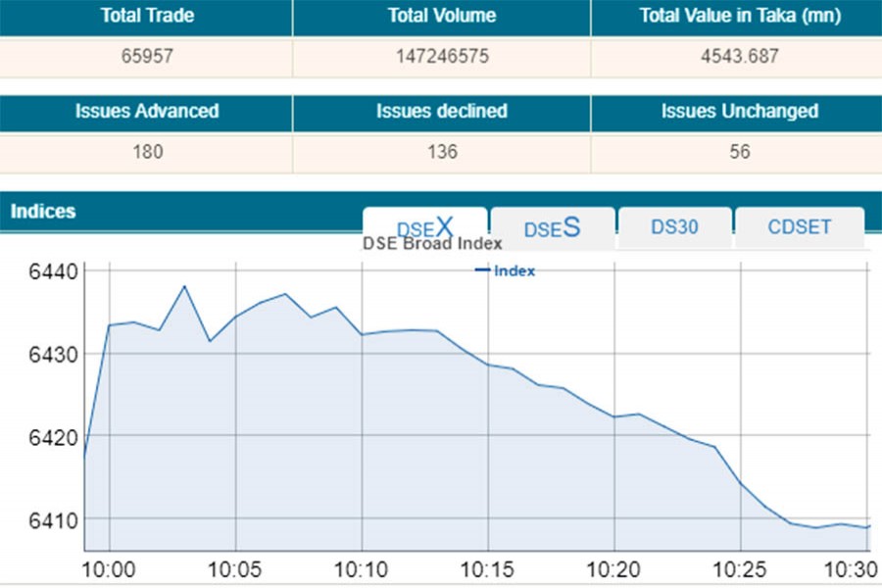Select the issues declined count 136

(x=441, y=152)
